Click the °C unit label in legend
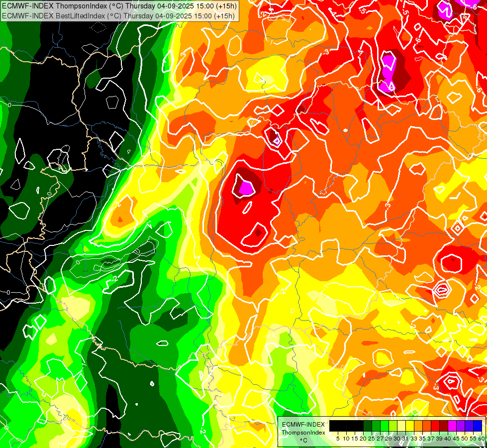 click(304, 441)
